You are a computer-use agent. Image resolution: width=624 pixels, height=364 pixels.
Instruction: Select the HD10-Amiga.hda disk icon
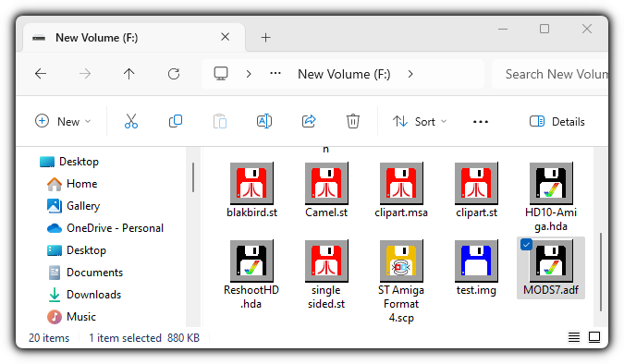coord(551,183)
